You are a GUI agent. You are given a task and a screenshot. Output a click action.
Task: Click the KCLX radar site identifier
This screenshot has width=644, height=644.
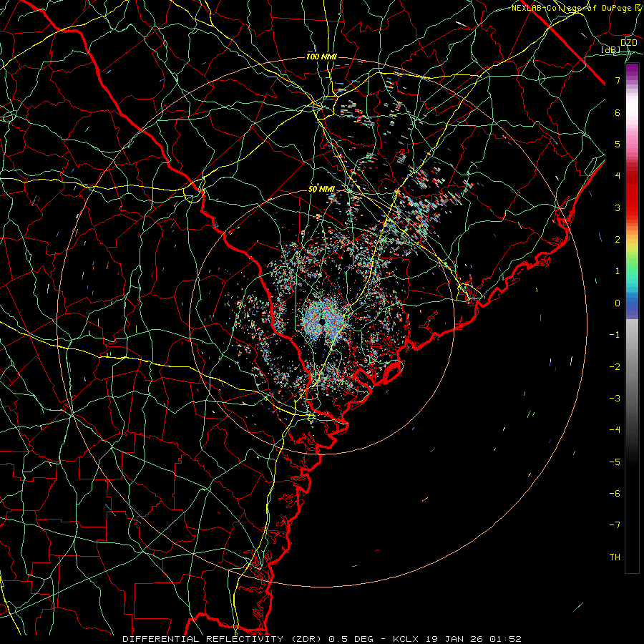pos(406,639)
